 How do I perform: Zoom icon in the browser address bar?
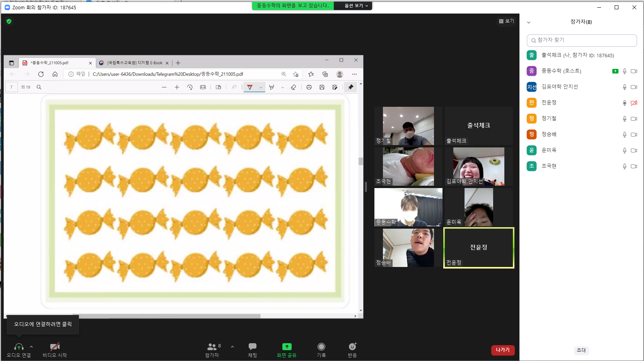[284, 74]
